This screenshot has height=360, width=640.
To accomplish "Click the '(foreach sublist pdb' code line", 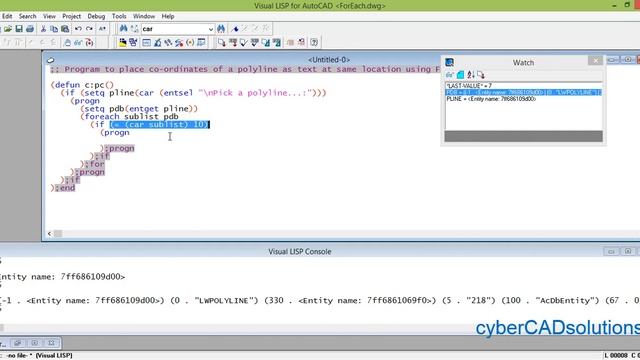I will point(129,116).
